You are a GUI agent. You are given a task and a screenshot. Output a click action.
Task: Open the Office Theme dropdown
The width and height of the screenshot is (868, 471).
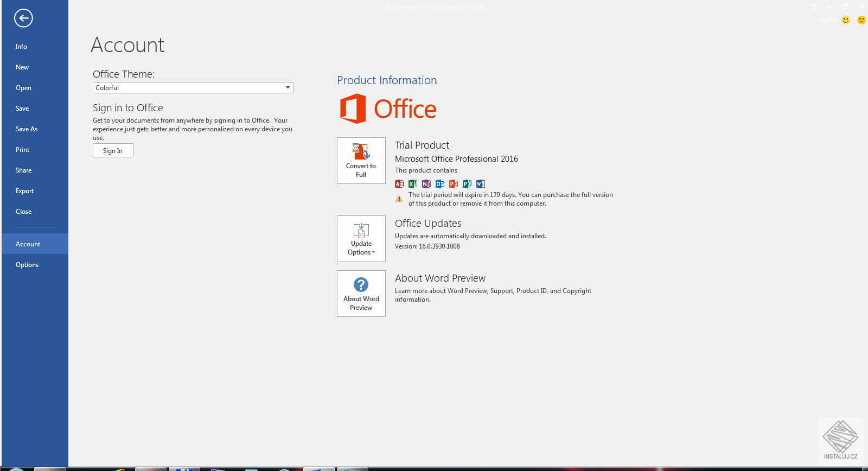click(193, 88)
